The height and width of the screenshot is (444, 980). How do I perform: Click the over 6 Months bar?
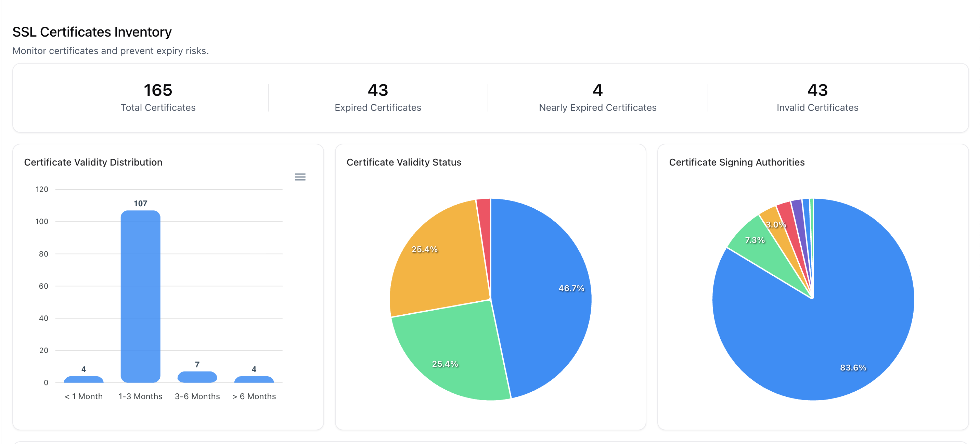[254, 379]
